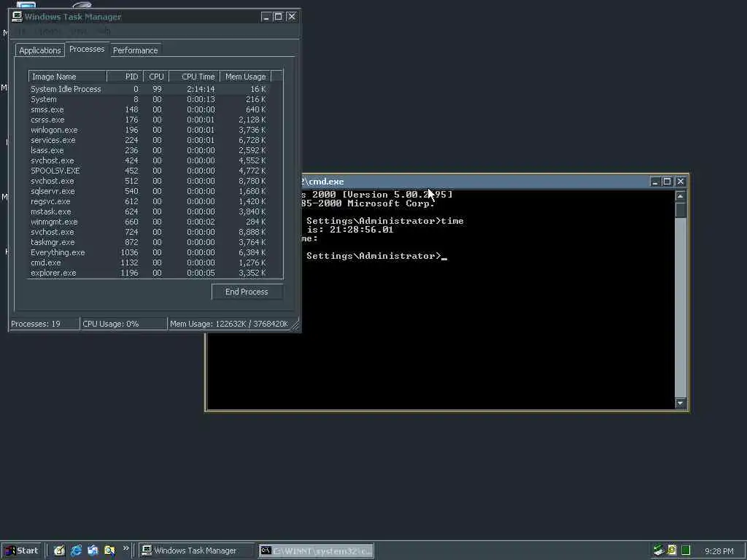Screen dimensions: 747x560
Task: Switch to the Applications tab
Action: [40, 50]
